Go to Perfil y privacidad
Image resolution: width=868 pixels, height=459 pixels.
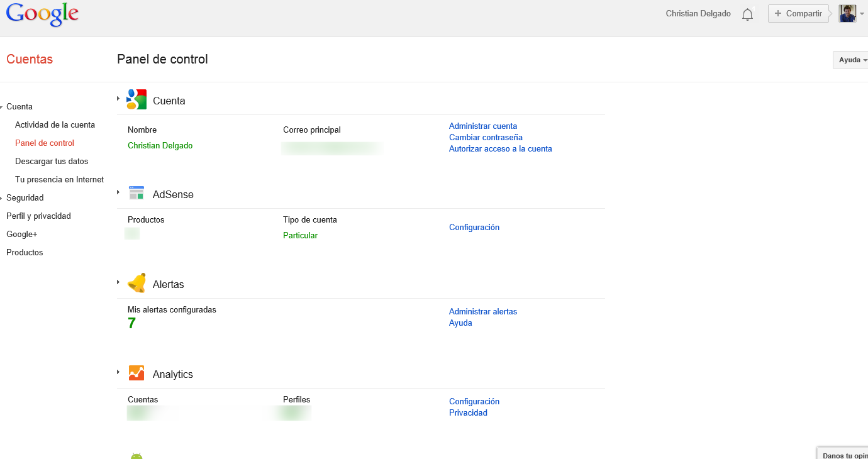[x=38, y=216]
